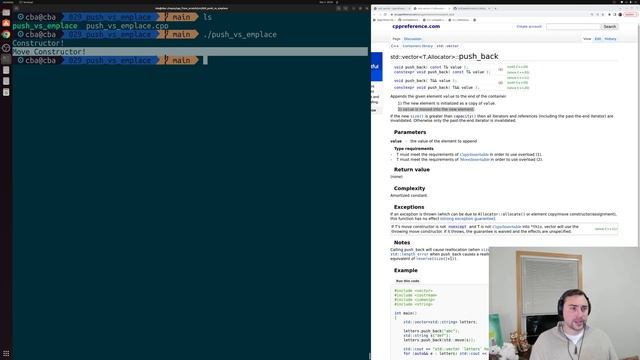This screenshot has height=360, width=640.
Task: Click the 'Return value' heading
Action: (x=411, y=169)
